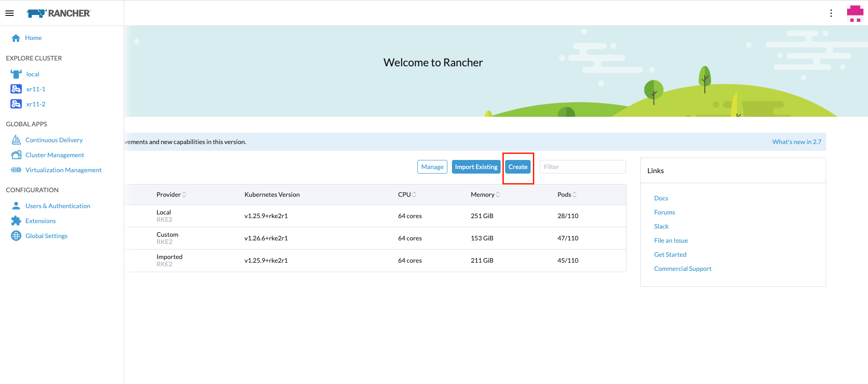Click the Create cluster button
868x384 pixels.
tap(518, 167)
